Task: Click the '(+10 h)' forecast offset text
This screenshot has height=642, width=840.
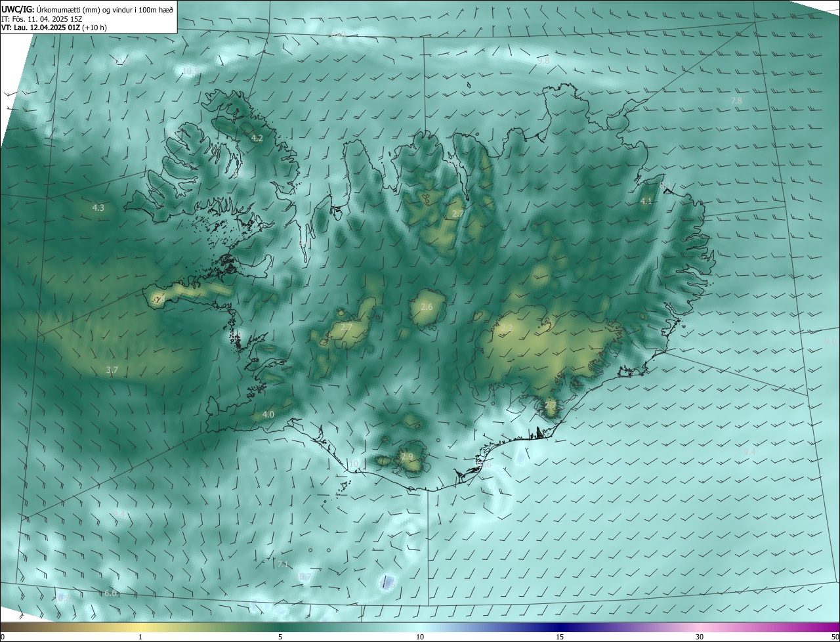Action: (95, 28)
